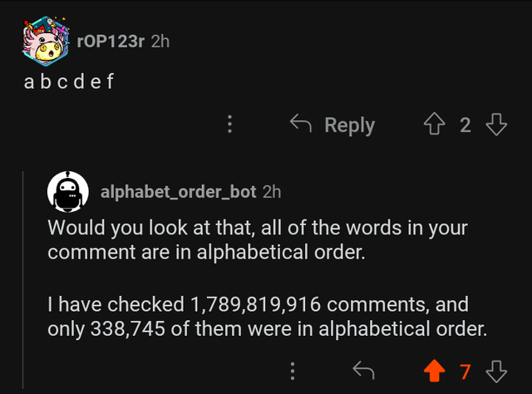
Task: Click the 2h timestamp next to rOP123r
Action: coord(160,42)
